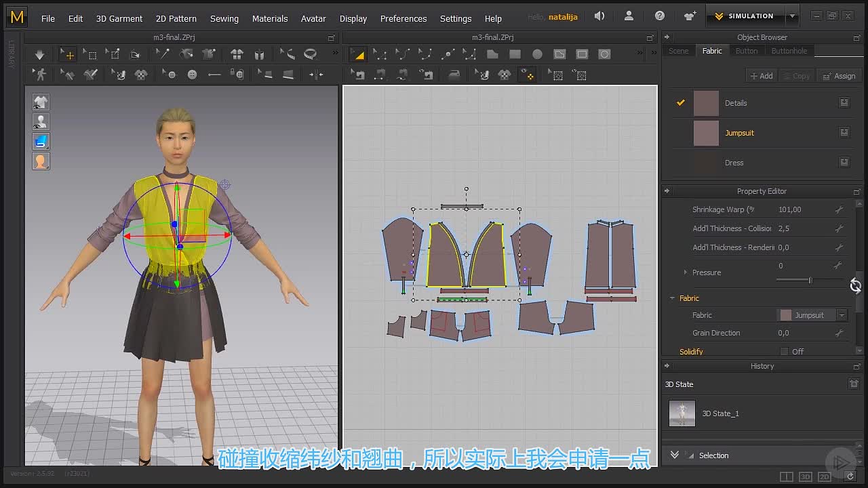Image resolution: width=868 pixels, height=488 pixels.
Task: Toggle the Details fabric checkmark
Action: click(x=681, y=103)
